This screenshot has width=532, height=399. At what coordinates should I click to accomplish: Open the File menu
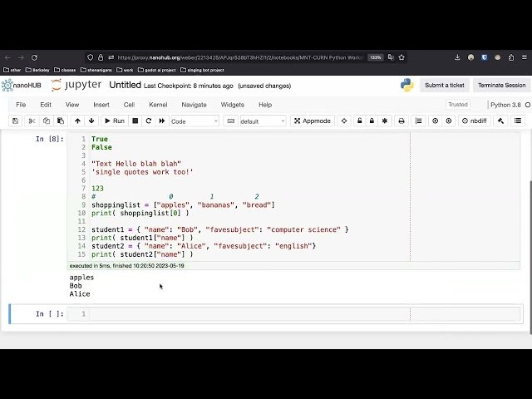pyautogui.click(x=21, y=105)
